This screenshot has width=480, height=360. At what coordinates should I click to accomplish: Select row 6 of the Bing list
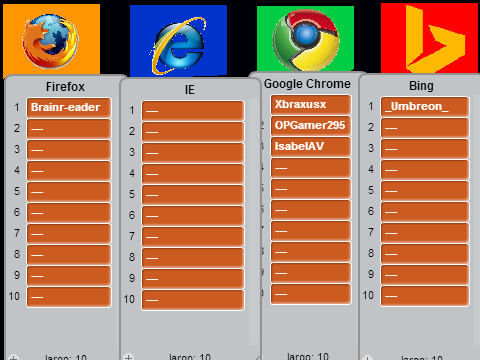(425, 212)
